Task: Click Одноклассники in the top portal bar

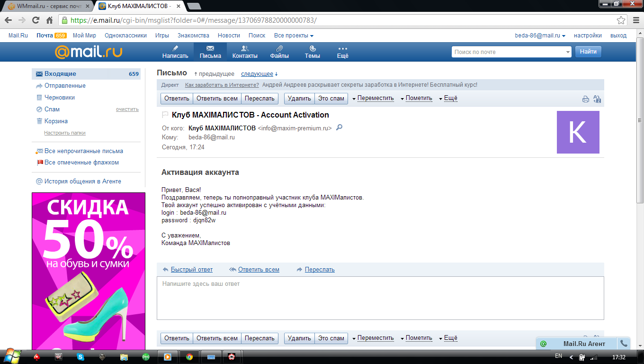Action: tap(125, 36)
